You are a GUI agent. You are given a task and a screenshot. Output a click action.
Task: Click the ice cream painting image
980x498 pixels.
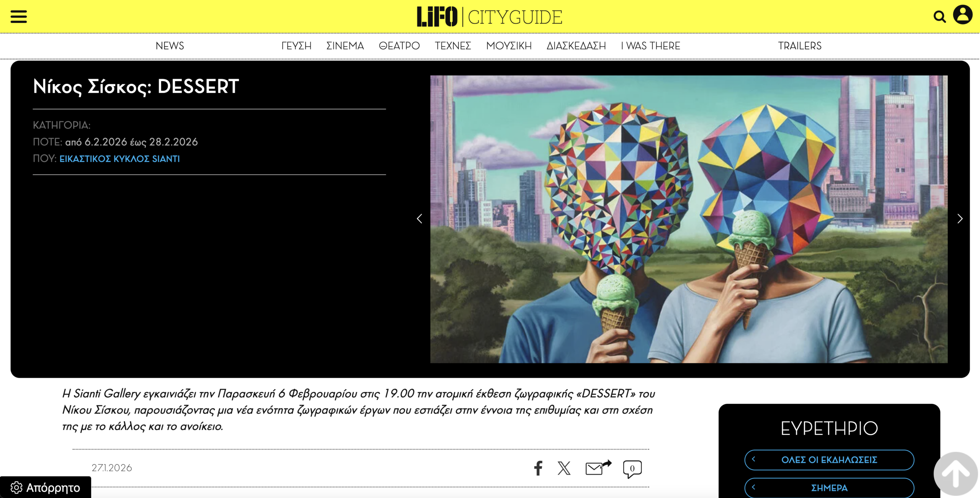tap(689, 219)
